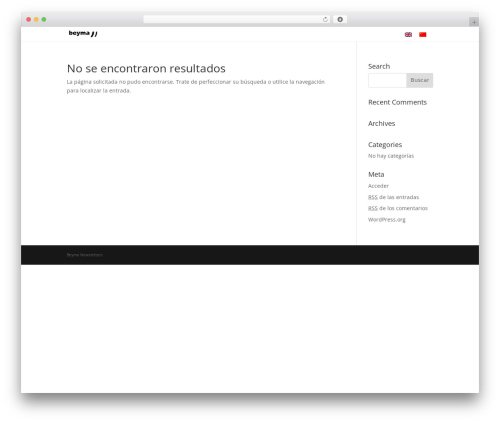Click the Meta sidebar heading
The image size is (500, 423).
click(x=376, y=174)
